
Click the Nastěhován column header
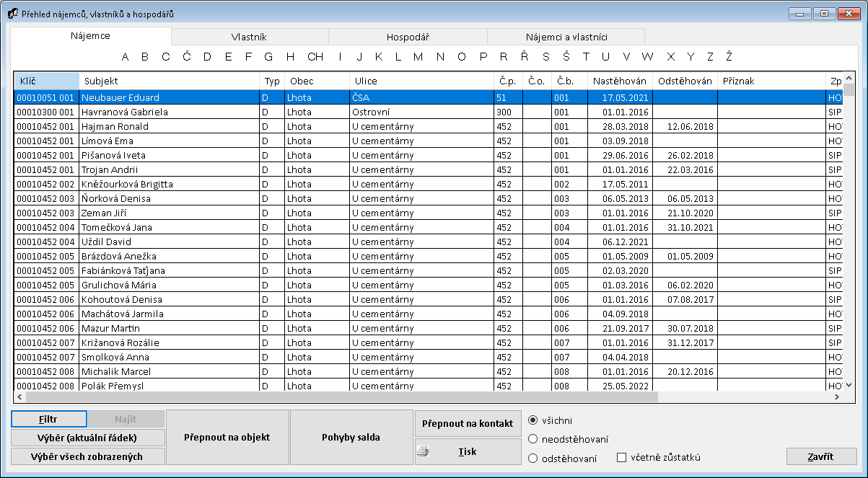pyautogui.click(x=621, y=81)
